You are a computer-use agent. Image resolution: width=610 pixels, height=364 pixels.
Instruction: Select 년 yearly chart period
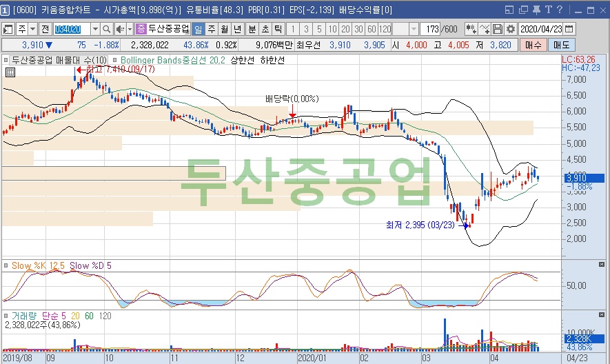point(237,29)
